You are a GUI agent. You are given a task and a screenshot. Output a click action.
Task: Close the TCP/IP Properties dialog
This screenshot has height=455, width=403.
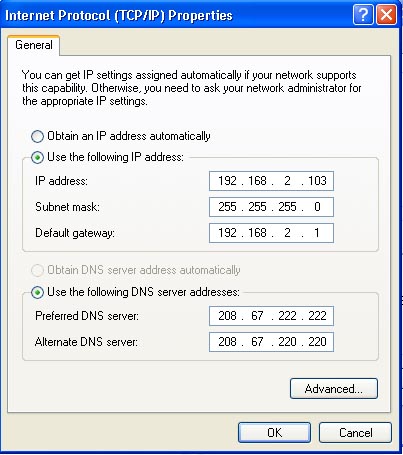(x=386, y=15)
